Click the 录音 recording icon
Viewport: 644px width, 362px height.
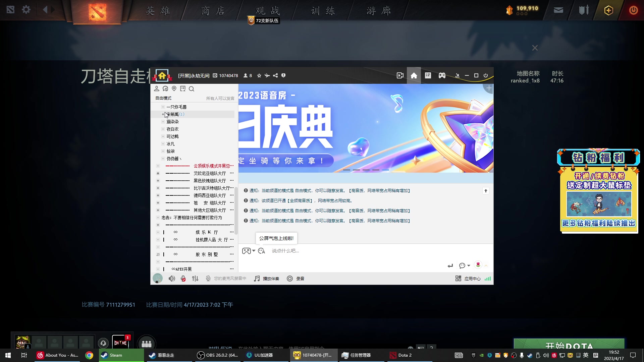point(289,279)
